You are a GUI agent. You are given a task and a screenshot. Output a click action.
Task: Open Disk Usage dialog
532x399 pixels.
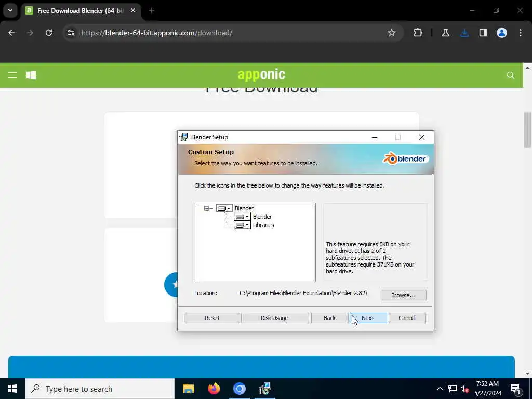tap(274, 318)
